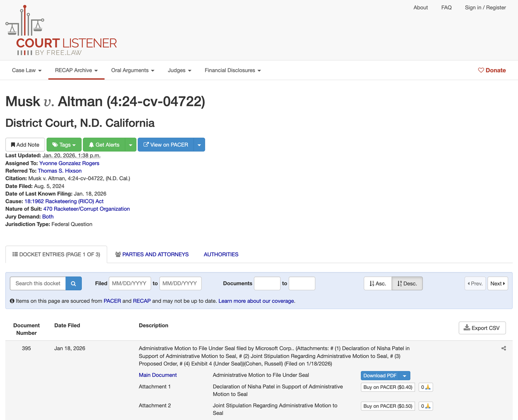
Task: Expand Download PDF options arrow
Action: pos(404,376)
